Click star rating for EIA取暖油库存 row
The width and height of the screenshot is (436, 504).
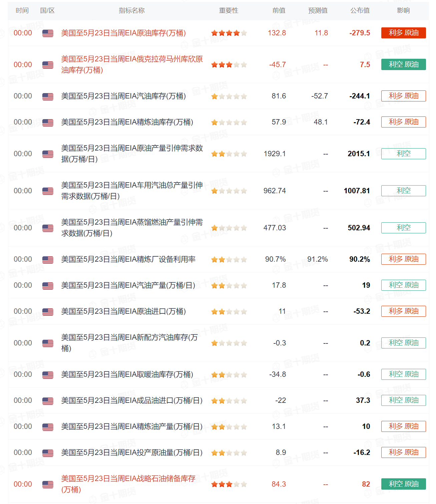tap(229, 375)
